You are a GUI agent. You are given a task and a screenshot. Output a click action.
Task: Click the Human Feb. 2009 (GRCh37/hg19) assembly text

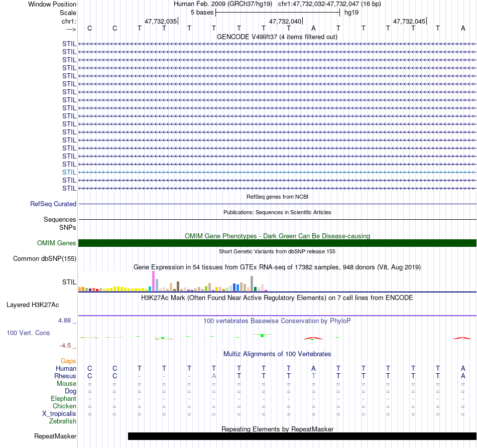222,4
